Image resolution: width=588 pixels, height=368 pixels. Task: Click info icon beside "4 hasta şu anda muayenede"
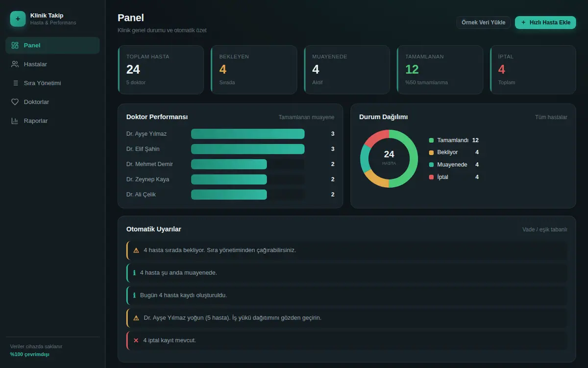[134, 273]
